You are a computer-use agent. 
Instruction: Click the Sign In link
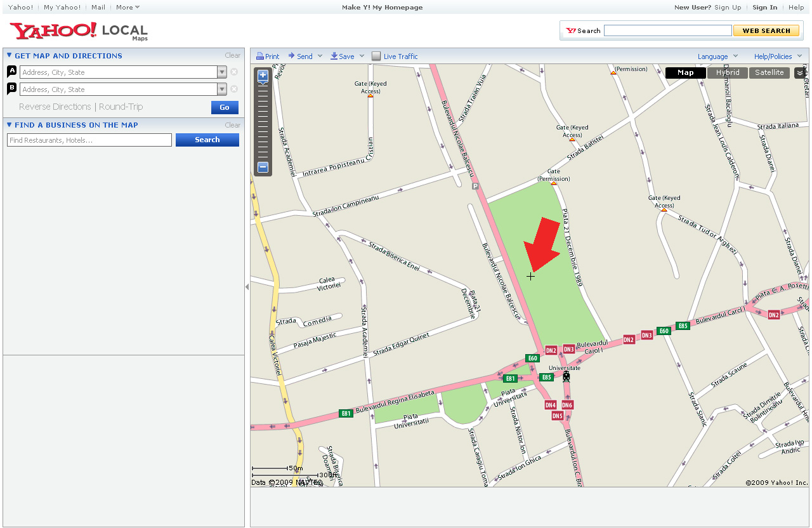(765, 8)
